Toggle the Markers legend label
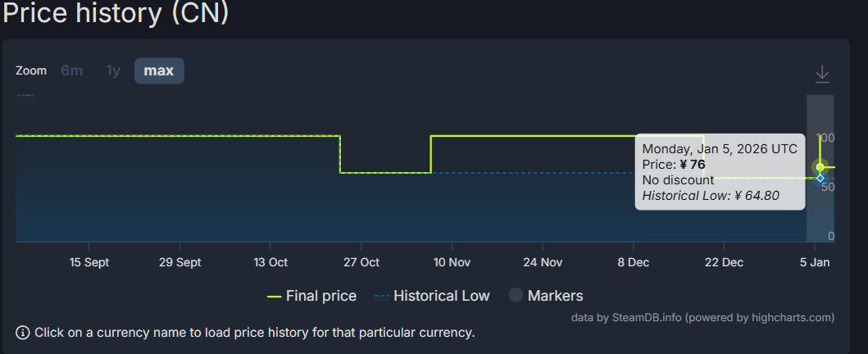The width and height of the screenshot is (868, 354). pos(555,296)
